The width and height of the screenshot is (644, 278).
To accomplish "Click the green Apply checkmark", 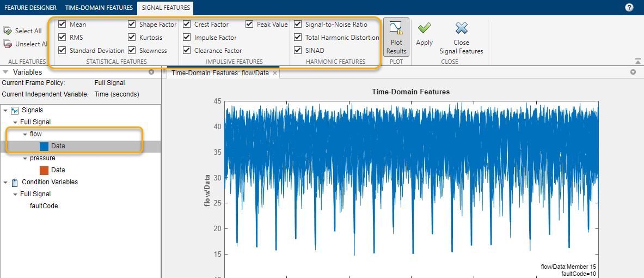I will pyautogui.click(x=424, y=28).
